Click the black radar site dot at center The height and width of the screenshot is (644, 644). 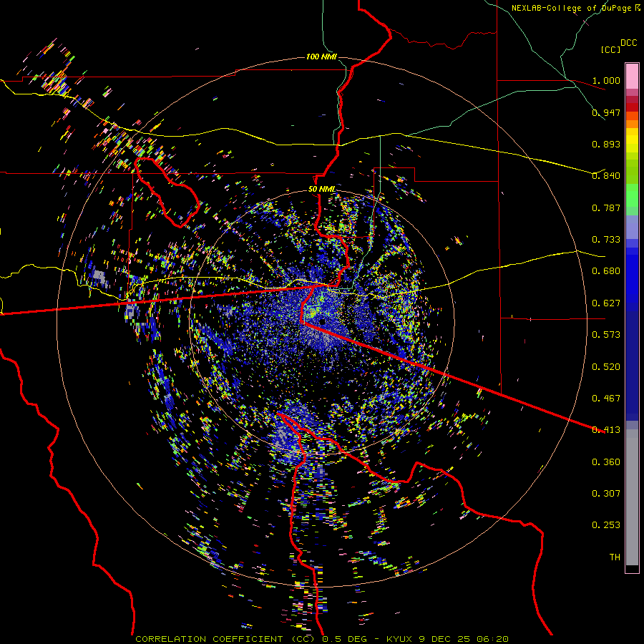323,321
